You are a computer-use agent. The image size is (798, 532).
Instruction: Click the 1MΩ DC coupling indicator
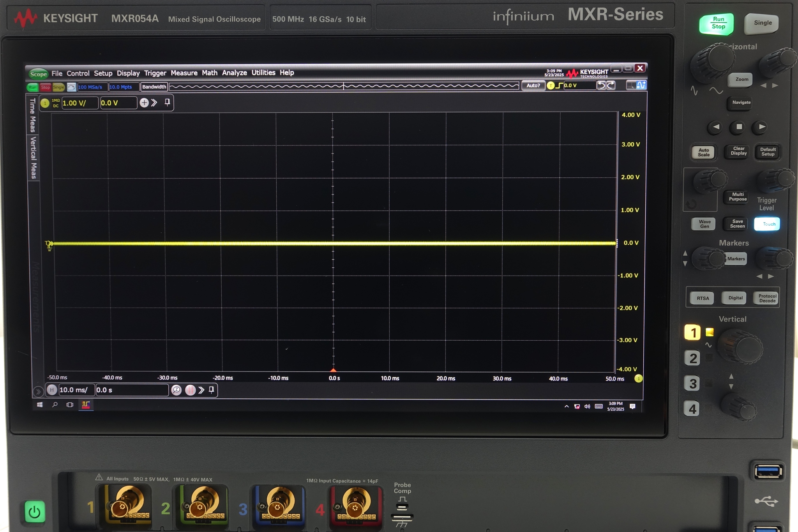pyautogui.click(x=56, y=103)
